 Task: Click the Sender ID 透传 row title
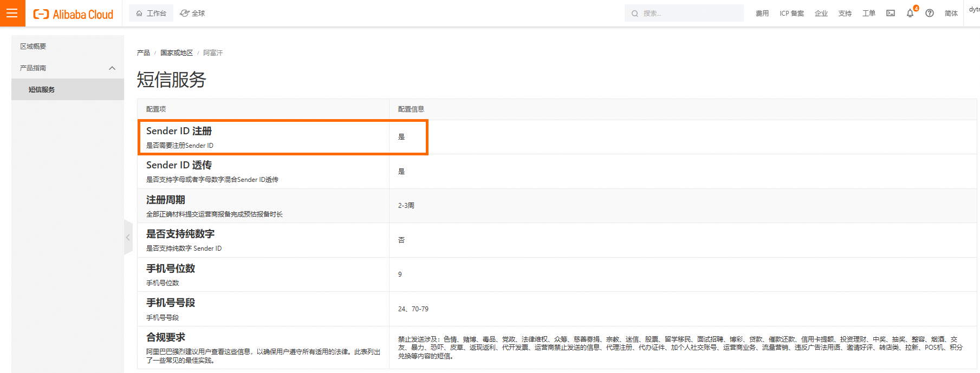(x=179, y=165)
